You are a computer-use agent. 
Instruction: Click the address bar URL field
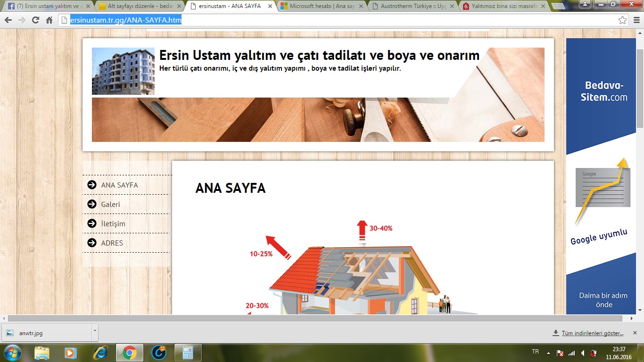click(330, 20)
